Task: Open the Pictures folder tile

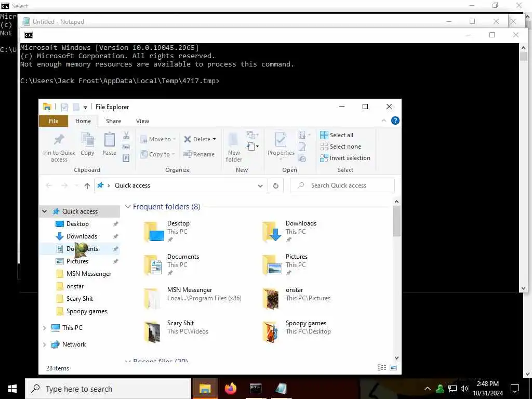Action: click(286, 265)
